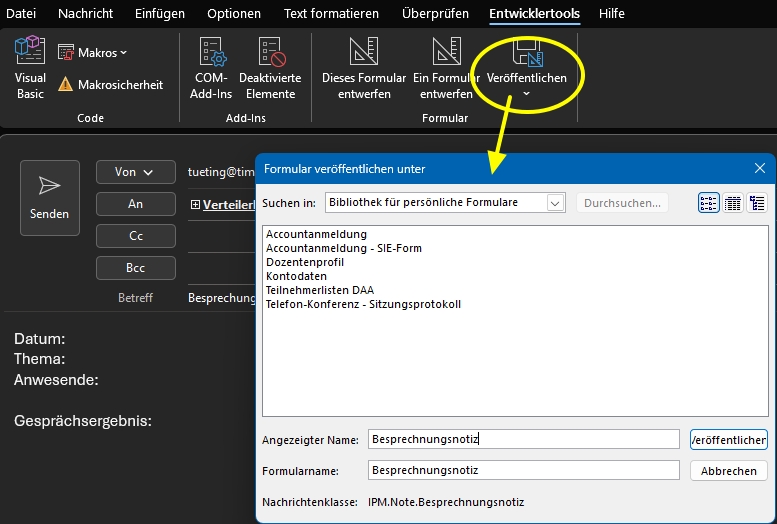Click the Senden button
777x524 pixels.
50,198
